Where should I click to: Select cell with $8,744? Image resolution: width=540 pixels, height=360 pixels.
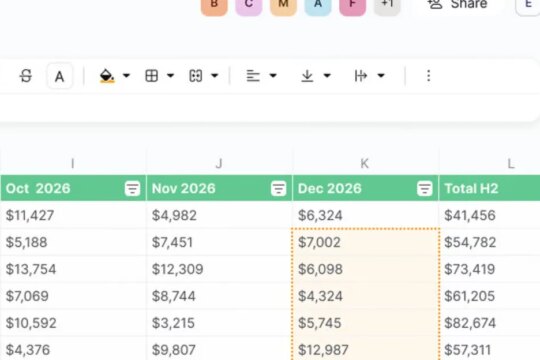point(219,296)
